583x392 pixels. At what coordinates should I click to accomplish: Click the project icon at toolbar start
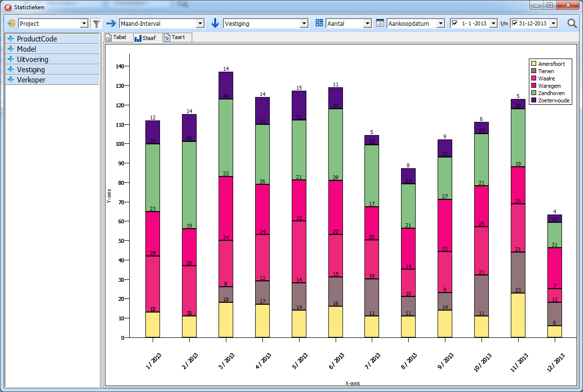click(11, 23)
